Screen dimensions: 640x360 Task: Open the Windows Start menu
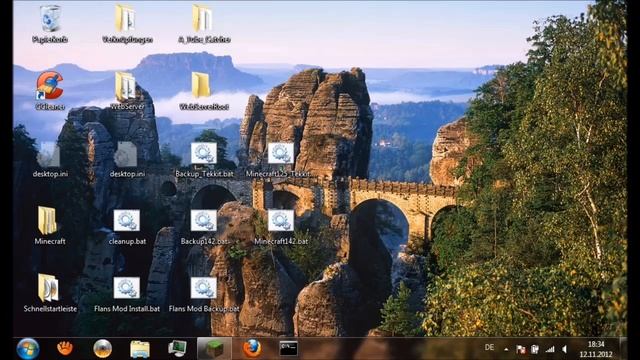tap(28, 349)
